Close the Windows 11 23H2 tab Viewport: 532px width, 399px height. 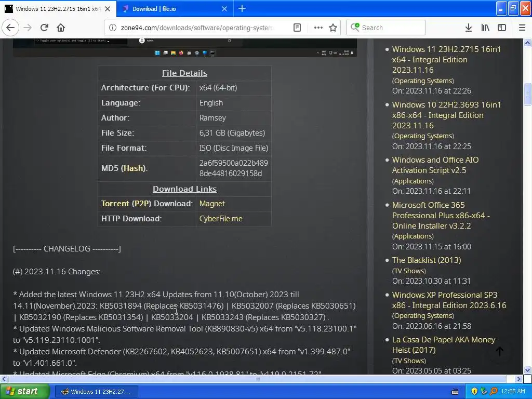[x=108, y=9]
